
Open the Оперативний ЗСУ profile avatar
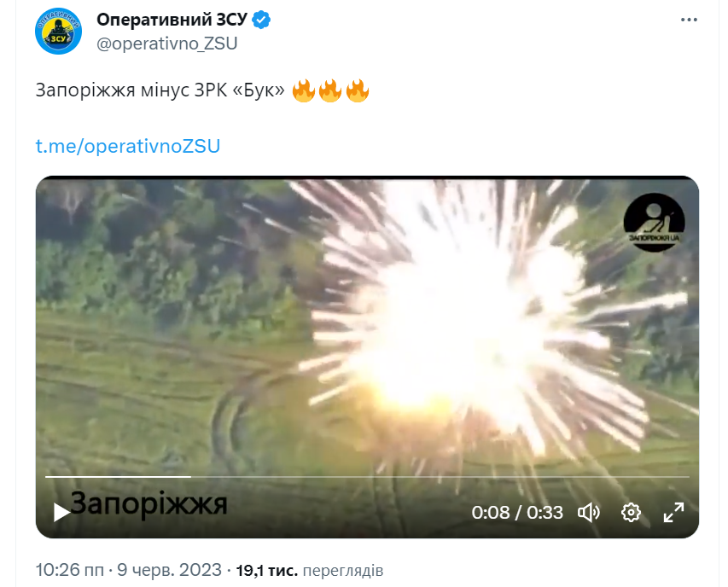pyautogui.click(x=59, y=31)
